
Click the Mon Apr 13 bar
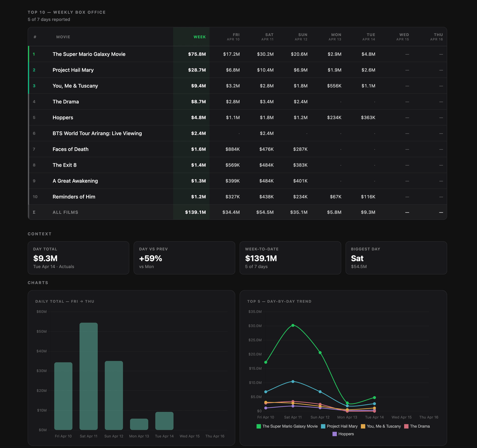click(x=139, y=424)
